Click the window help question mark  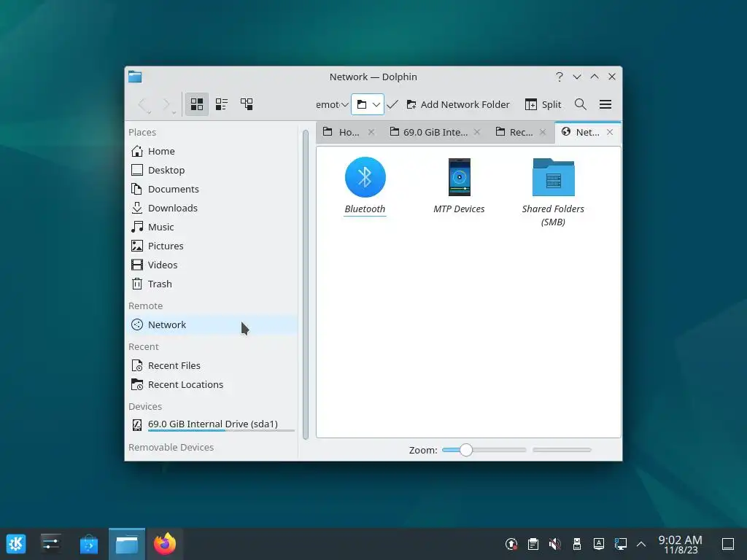tap(560, 77)
